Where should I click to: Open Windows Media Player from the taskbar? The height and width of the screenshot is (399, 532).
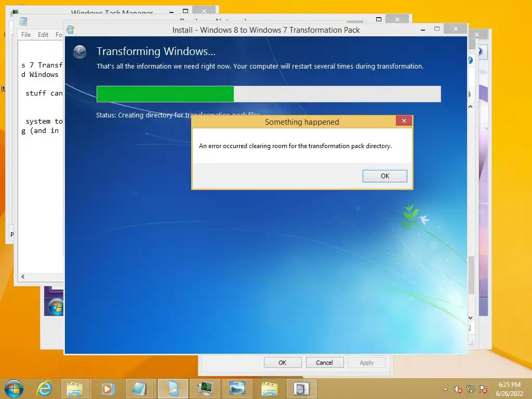click(108, 389)
